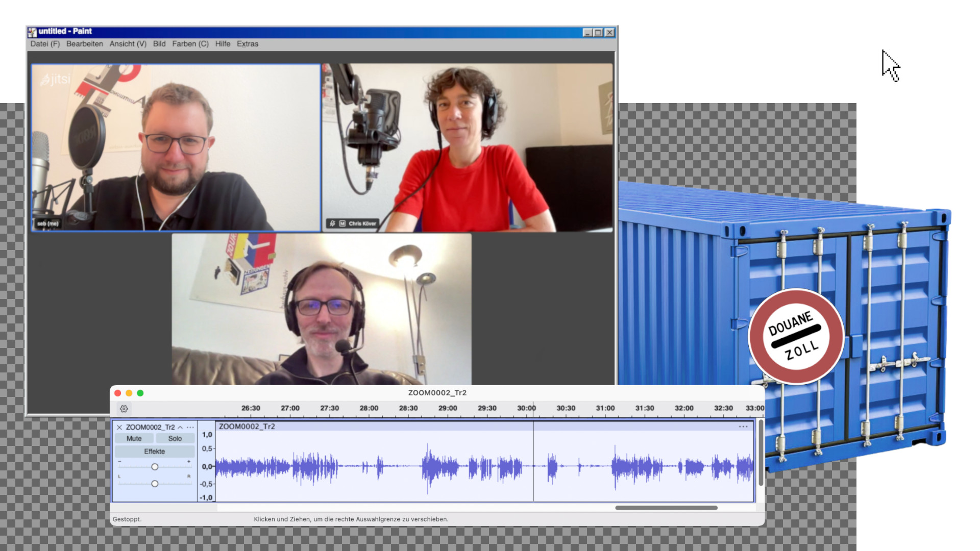980x551 pixels.
Task: Click the muted microphone icon beside Chris Köver
Action: pyautogui.click(x=332, y=223)
